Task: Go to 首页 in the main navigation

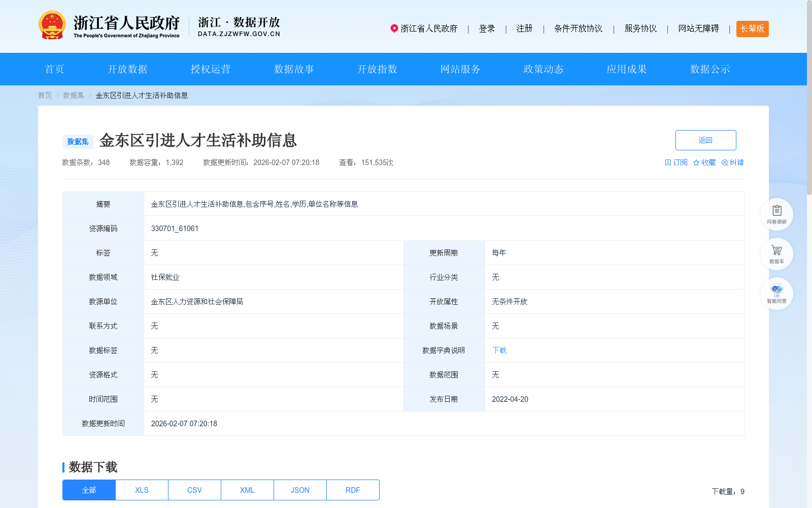Action: click(x=55, y=69)
